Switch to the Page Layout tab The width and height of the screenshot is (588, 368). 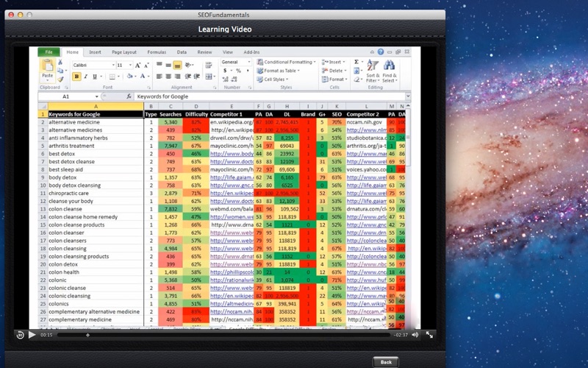(124, 52)
